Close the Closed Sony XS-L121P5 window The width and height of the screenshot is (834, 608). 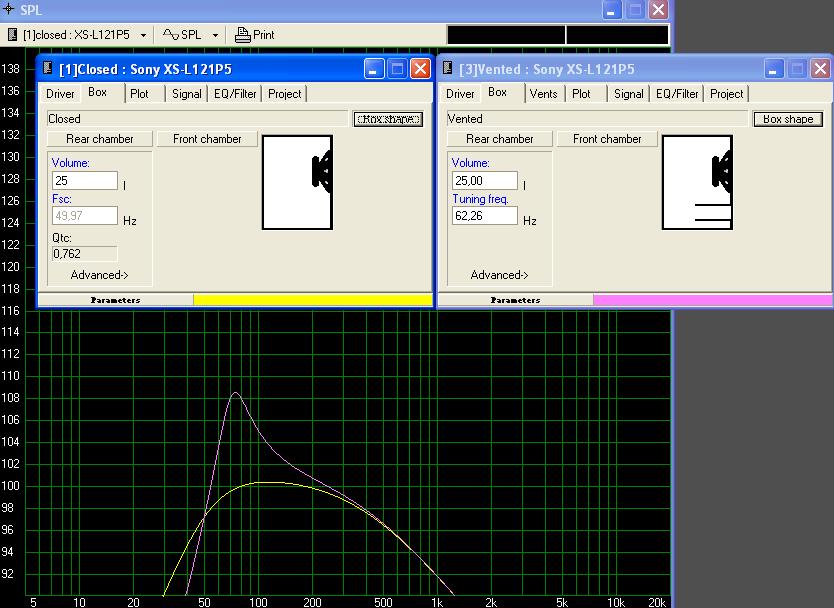point(421,69)
